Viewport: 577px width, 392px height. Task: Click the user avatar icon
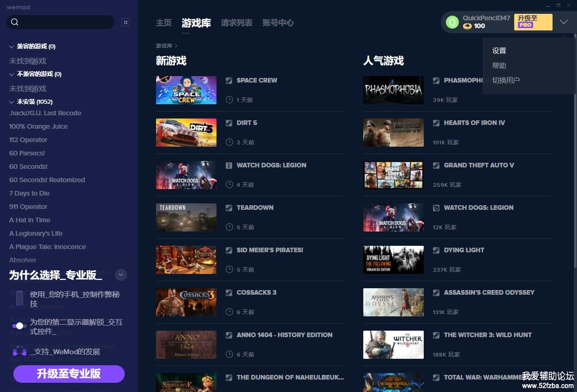(x=453, y=22)
